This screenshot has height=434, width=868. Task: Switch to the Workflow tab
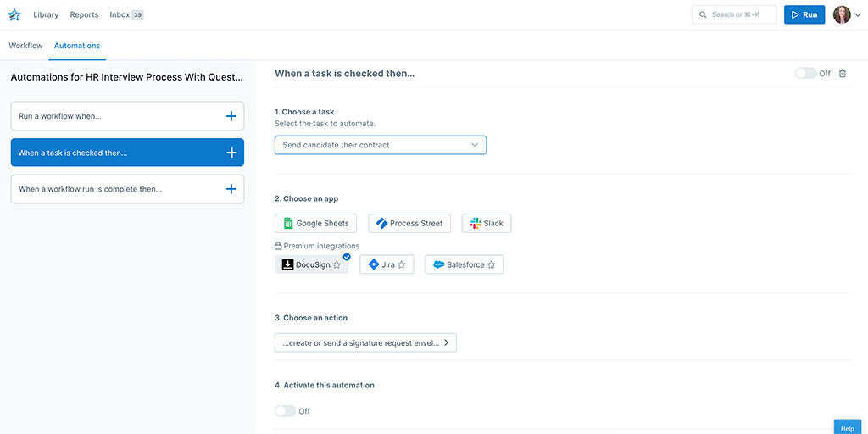click(x=25, y=46)
